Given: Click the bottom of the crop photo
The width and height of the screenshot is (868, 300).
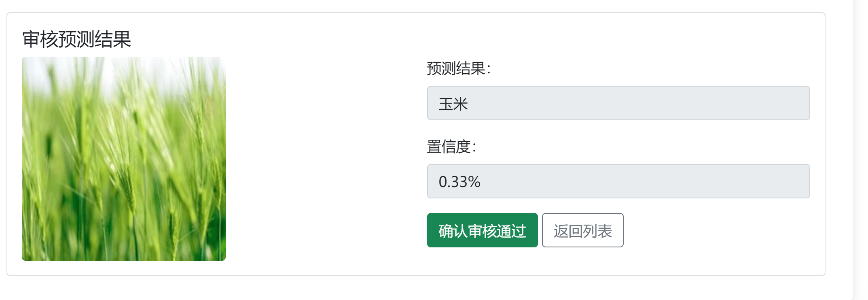Looking at the screenshot, I should coord(123,253).
